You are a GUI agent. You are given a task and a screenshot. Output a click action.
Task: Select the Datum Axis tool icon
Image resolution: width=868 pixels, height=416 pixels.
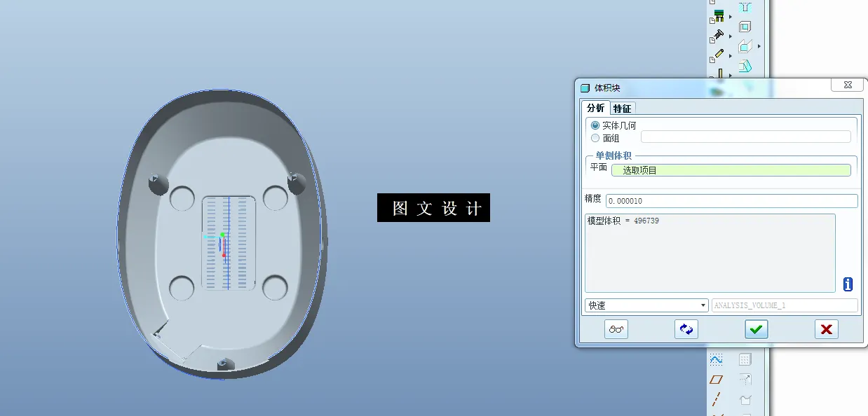[x=715, y=400]
